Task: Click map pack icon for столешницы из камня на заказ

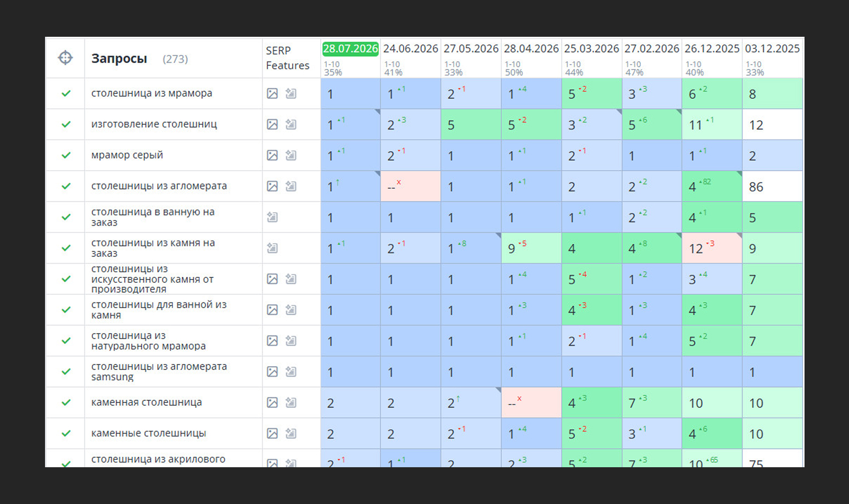Action: pos(272,248)
